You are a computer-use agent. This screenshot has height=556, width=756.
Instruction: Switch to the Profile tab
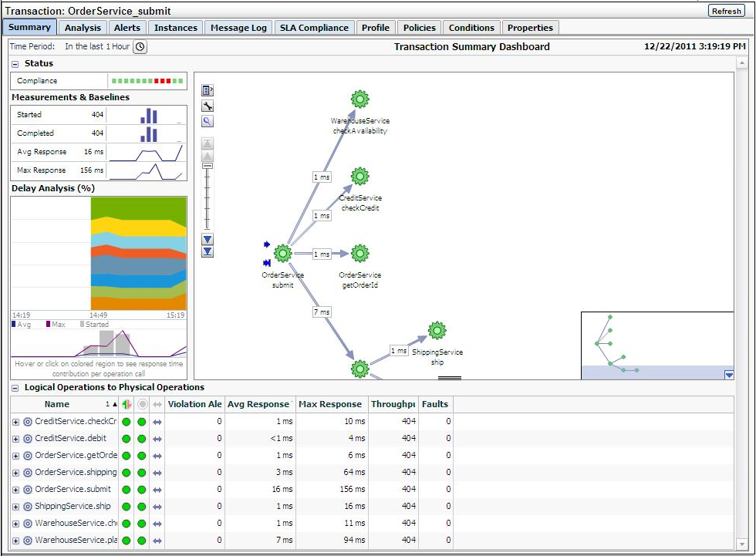[376, 28]
